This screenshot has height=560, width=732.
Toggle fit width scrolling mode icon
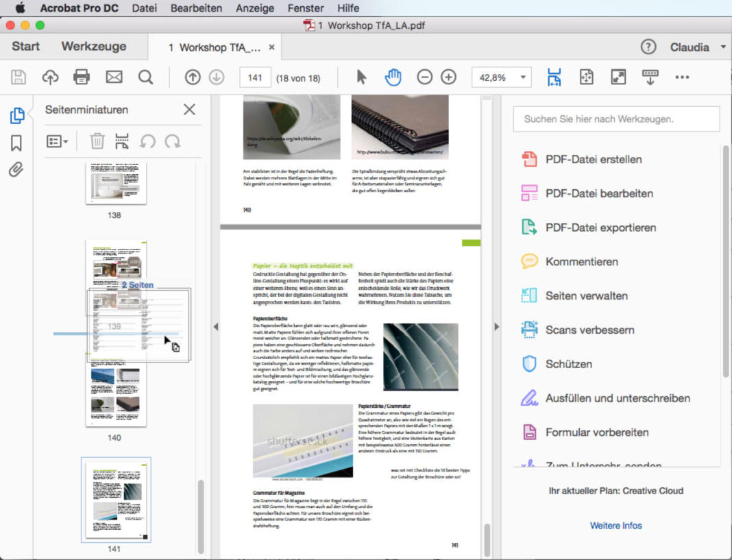[554, 77]
